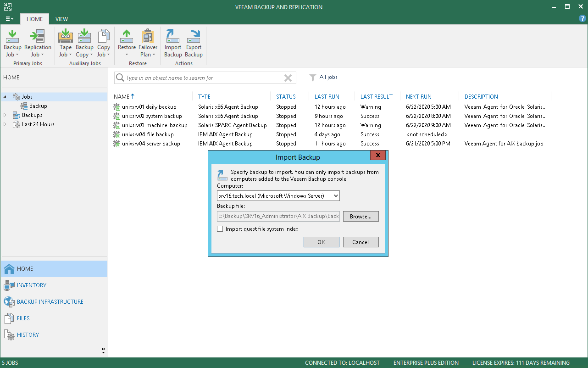Click the Backup file path field
This screenshot has height=368, width=588.
pos(278,216)
